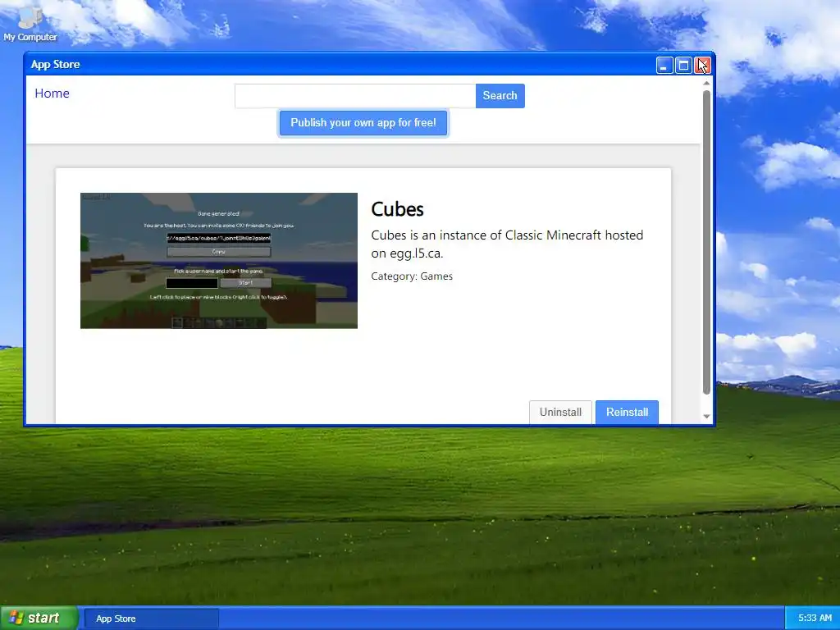
Task: Click the scrollbar up arrow
Action: click(x=706, y=83)
